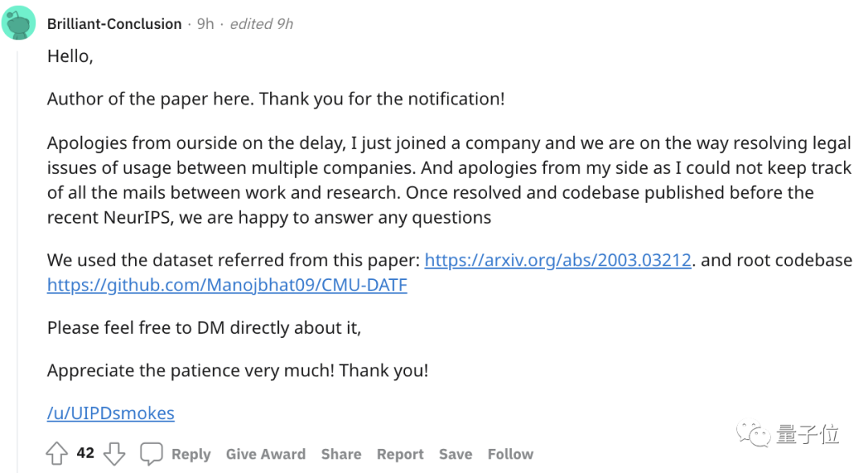Save this comment
This screenshot has height=473, width=868.
point(455,454)
